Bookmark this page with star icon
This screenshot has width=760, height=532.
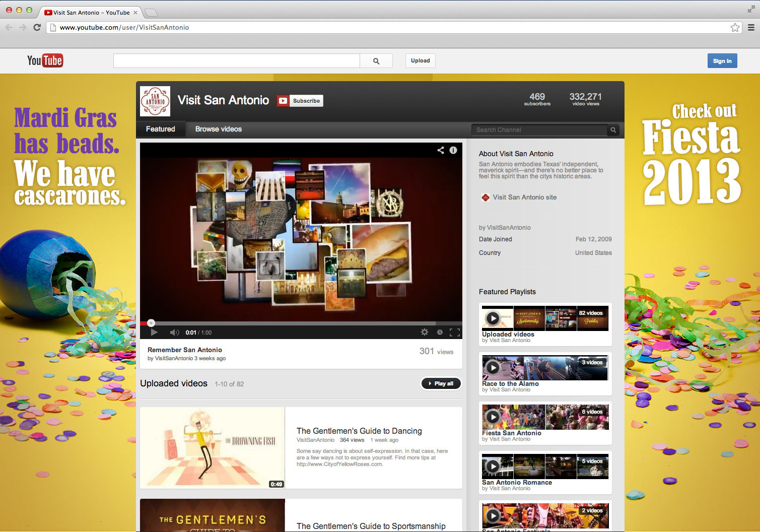point(735,27)
